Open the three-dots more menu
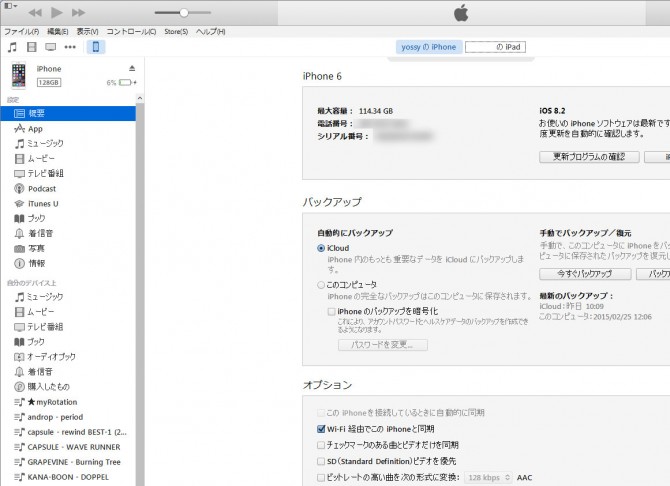 70,47
